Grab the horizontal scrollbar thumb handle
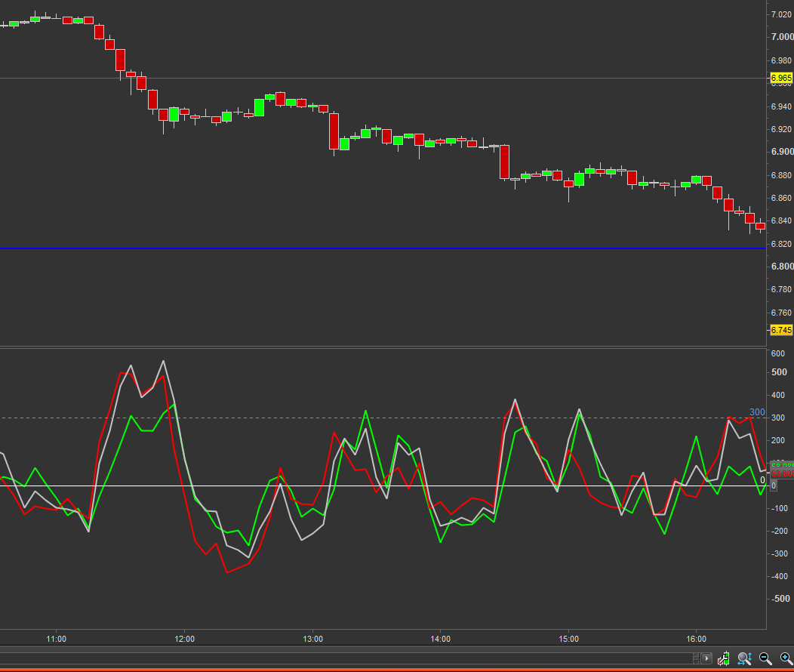This screenshot has height=672, width=794. click(x=697, y=658)
